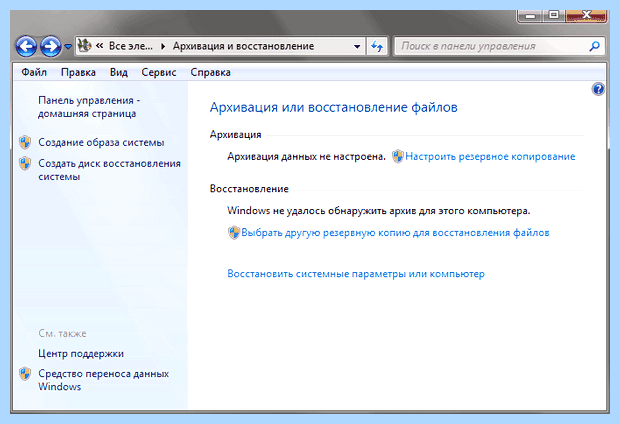The image size is (620, 424).
Task: Click the Forward navigation arrow
Action: click(x=51, y=46)
